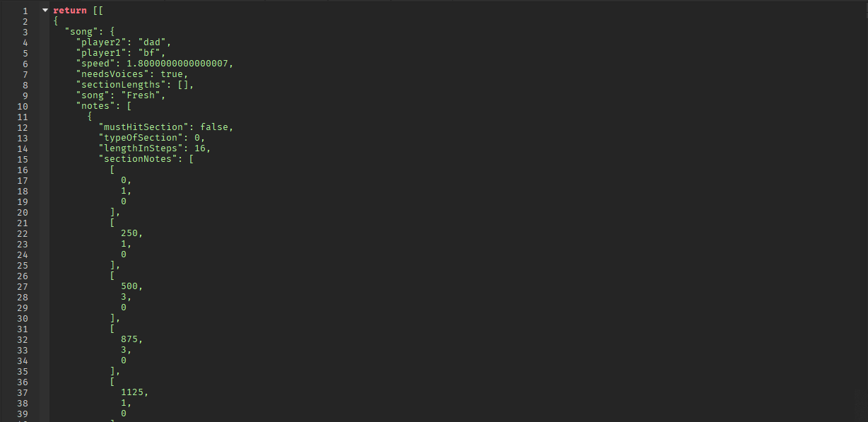
Task: Click the "return" keyword on line 1
Action: [x=70, y=11]
